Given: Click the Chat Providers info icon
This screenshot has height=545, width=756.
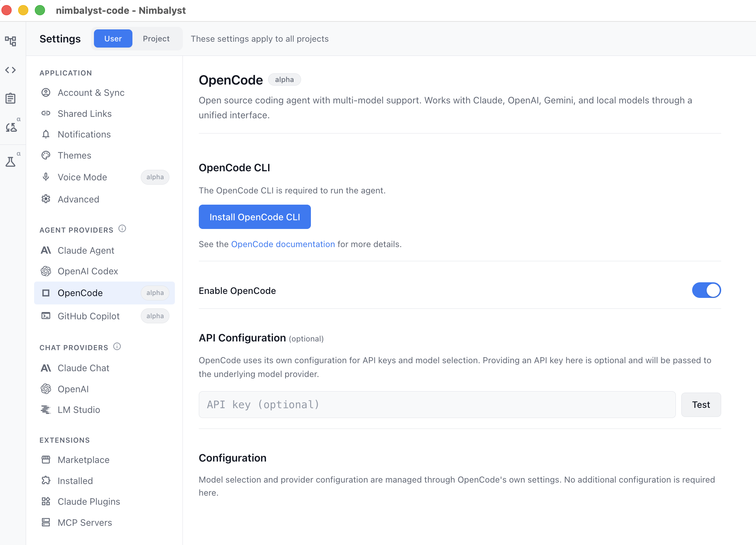Looking at the screenshot, I should (x=117, y=347).
